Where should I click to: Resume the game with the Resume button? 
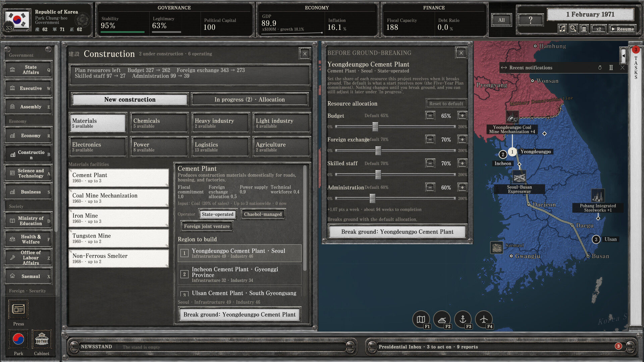pos(622,29)
